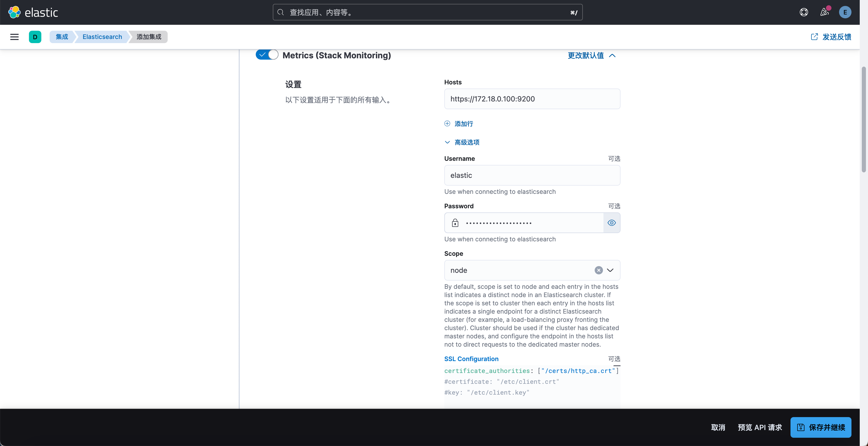Click 发送反馈 feedback link
This screenshot has height=446, width=868.
tap(831, 37)
